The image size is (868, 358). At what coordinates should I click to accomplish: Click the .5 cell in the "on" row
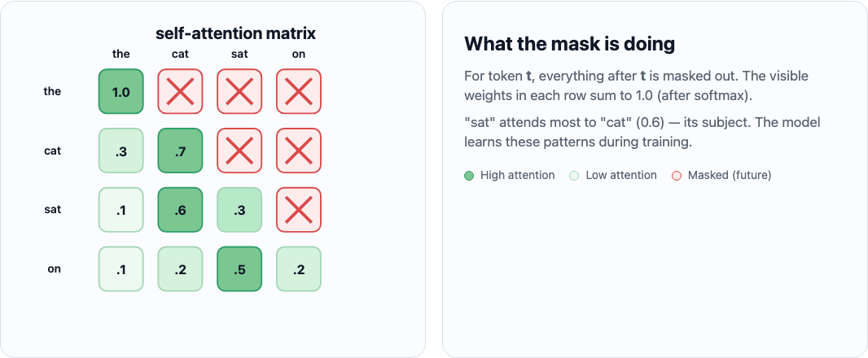(239, 269)
